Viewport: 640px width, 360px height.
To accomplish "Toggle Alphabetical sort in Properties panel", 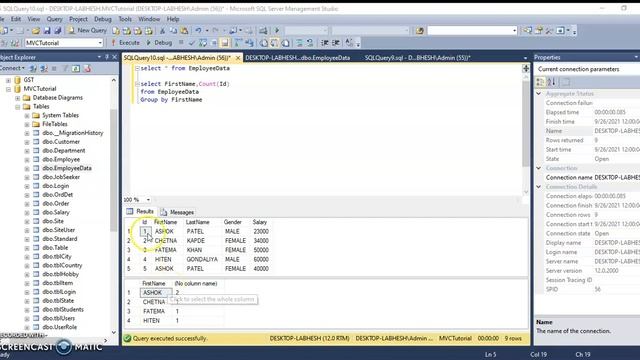I will 551,82.
